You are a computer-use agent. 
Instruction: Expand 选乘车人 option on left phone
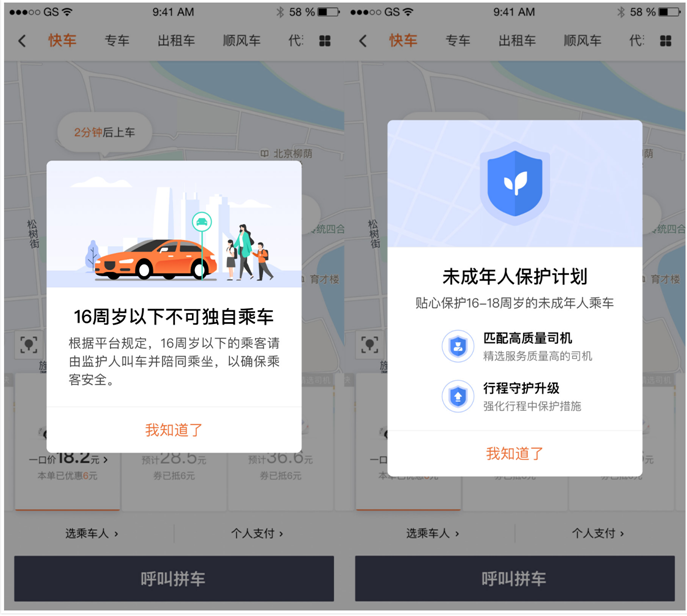click(x=92, y=534)
